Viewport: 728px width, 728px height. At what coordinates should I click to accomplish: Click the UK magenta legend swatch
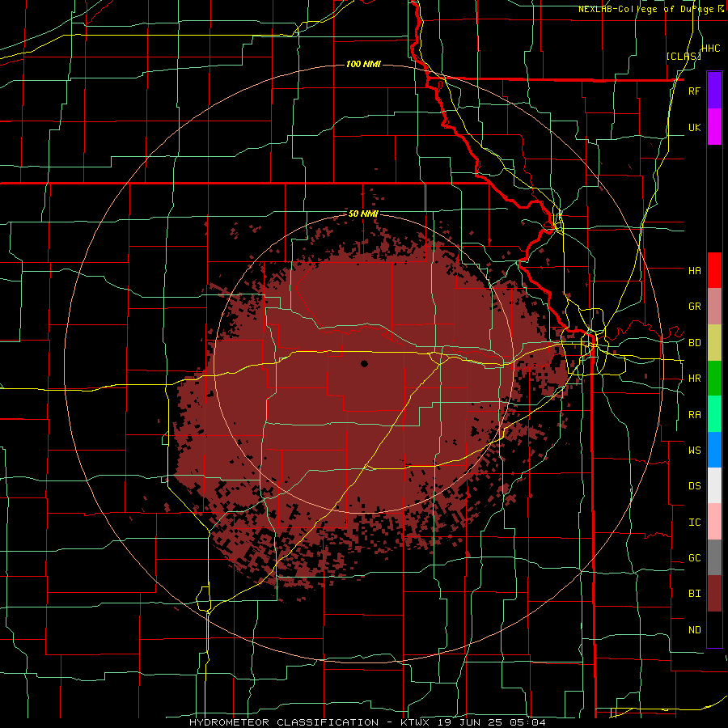[714, 127]
